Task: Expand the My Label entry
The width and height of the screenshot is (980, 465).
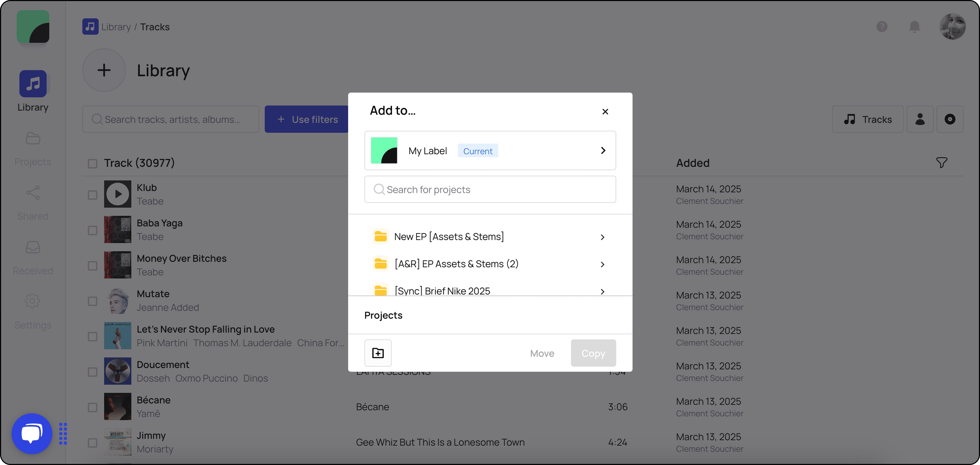Action: (x=603, y=150)
